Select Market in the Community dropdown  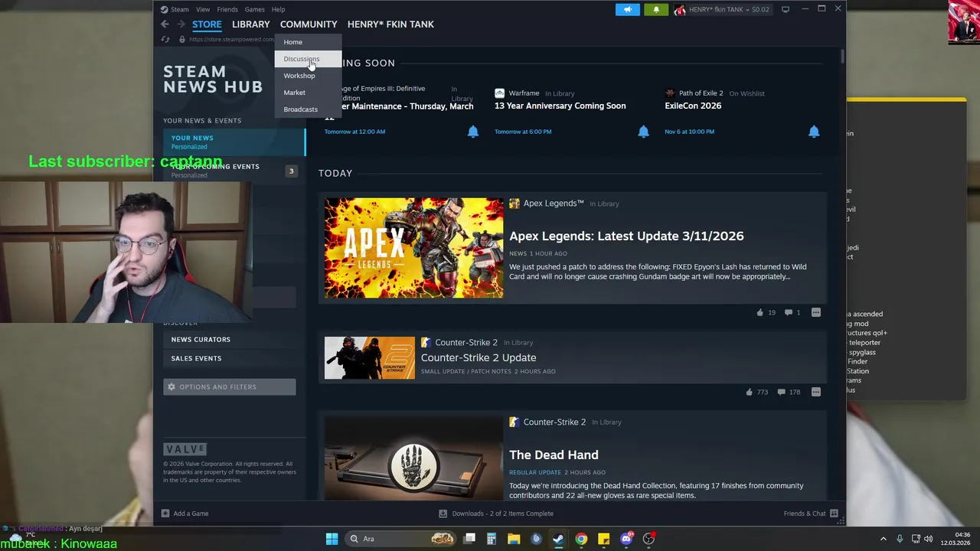click(x=308, y=93)
